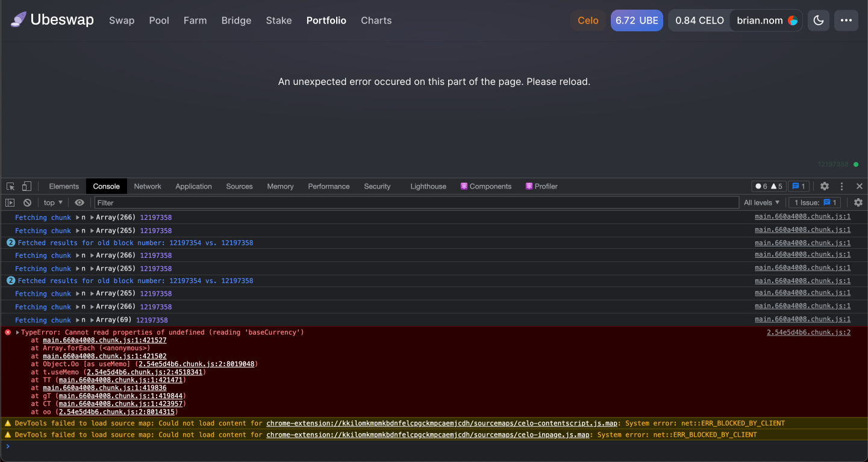Open the Stake page

(279, 20)
